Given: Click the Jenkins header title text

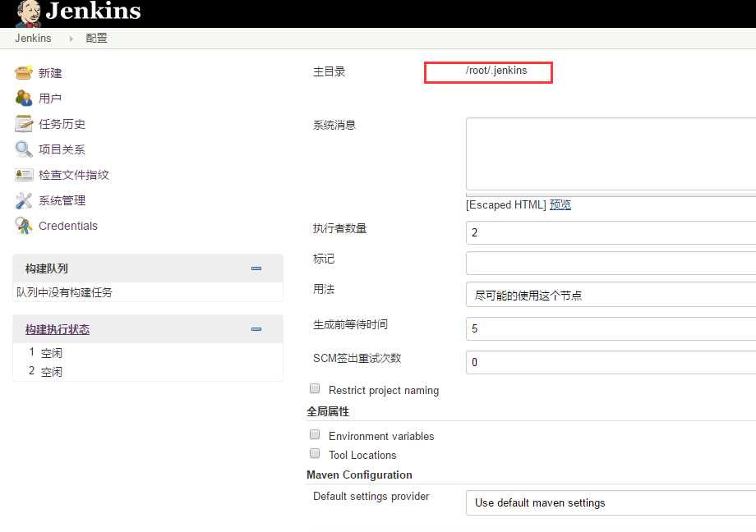Looking at the screenshot, I should (93, 11).
